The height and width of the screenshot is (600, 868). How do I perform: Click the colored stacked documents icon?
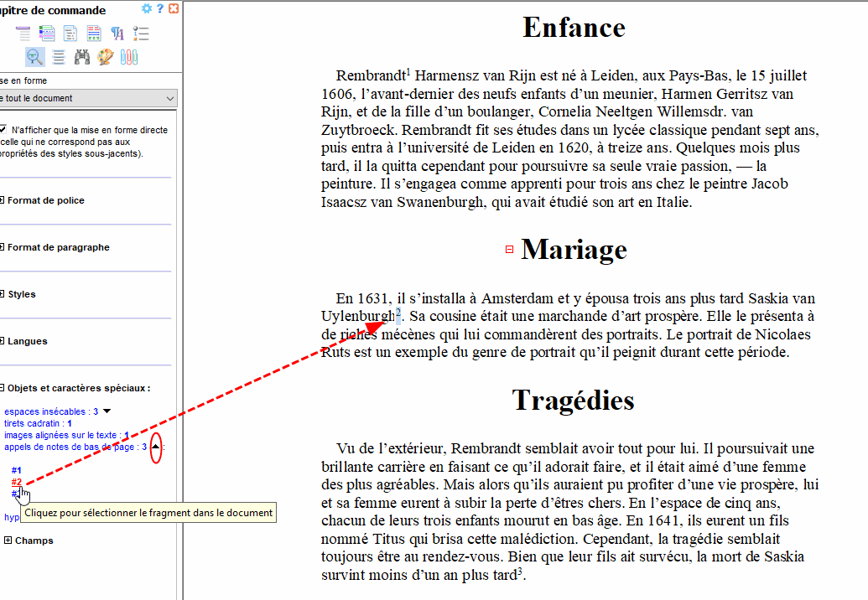tap(47, 34)
